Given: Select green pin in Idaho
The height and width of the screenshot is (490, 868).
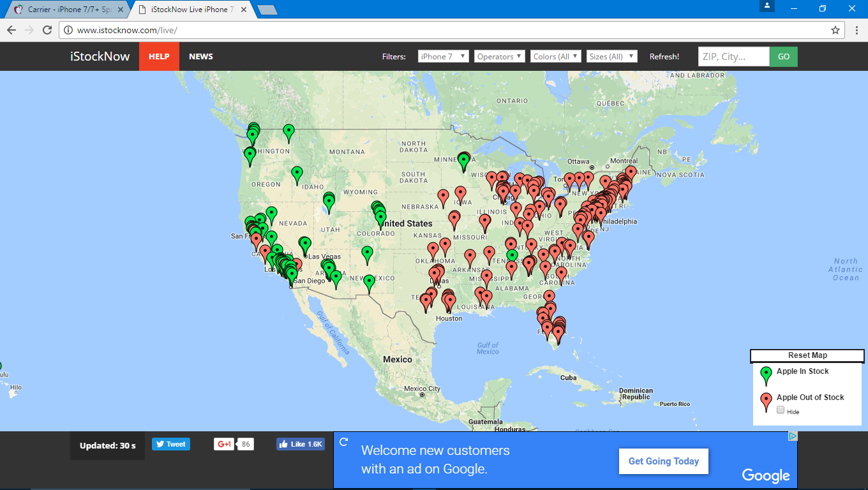Looking at the screenshot, I should [297, 174].
